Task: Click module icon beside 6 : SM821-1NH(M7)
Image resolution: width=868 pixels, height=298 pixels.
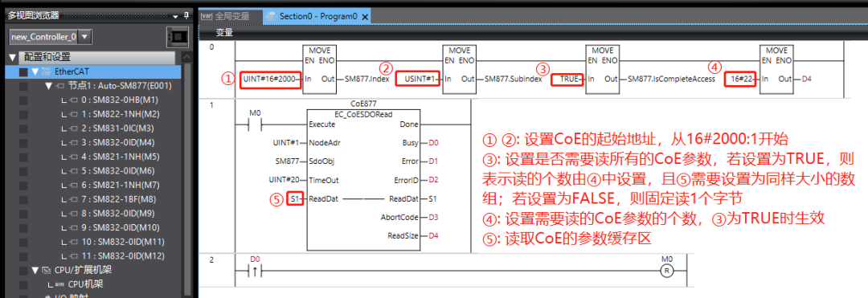Action: click(x=74, y=186)
